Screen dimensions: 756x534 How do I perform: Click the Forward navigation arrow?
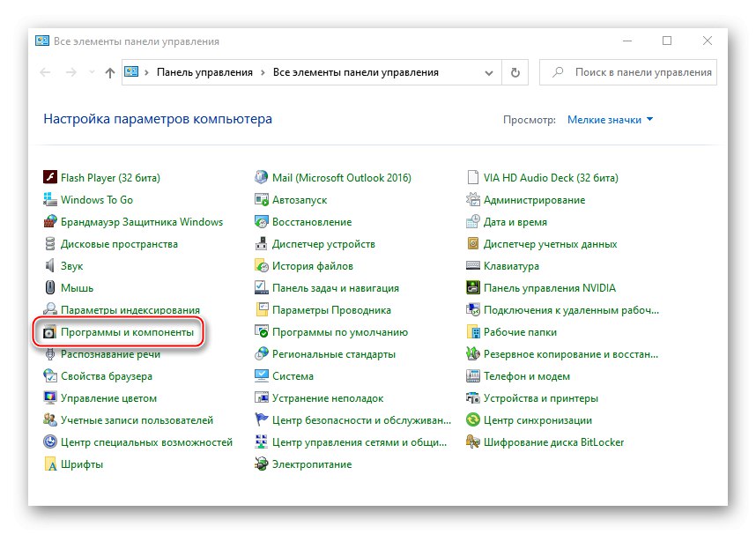(70, 73)
